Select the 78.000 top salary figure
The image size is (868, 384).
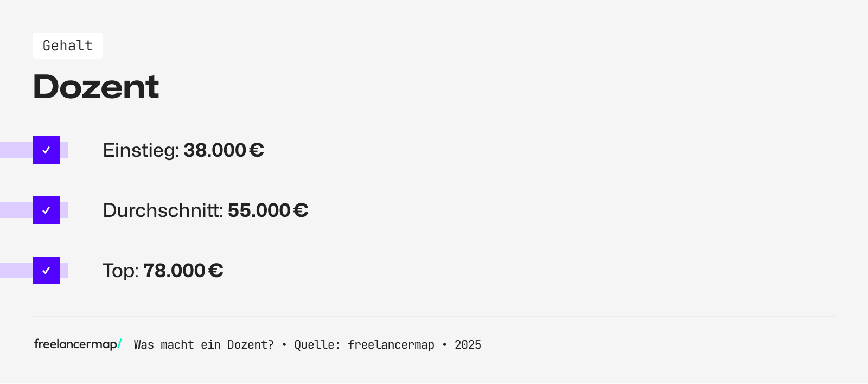click(174, 271)
